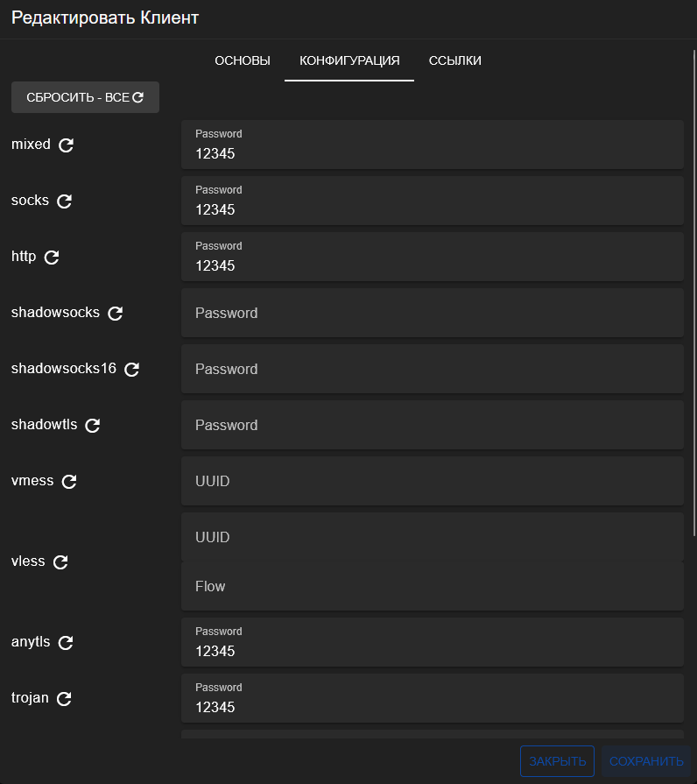Click the vmess UUID input field
The width and height of the screenshot is (697, 784).
[432, 481]
